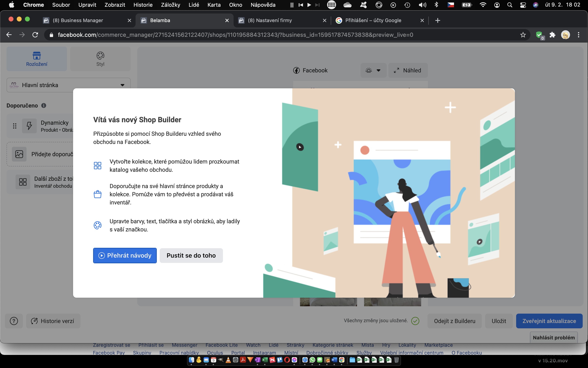The image size is (588, 368).
Task: Open the Chrome extensions puzzle icon
Action: coord(552,35)
